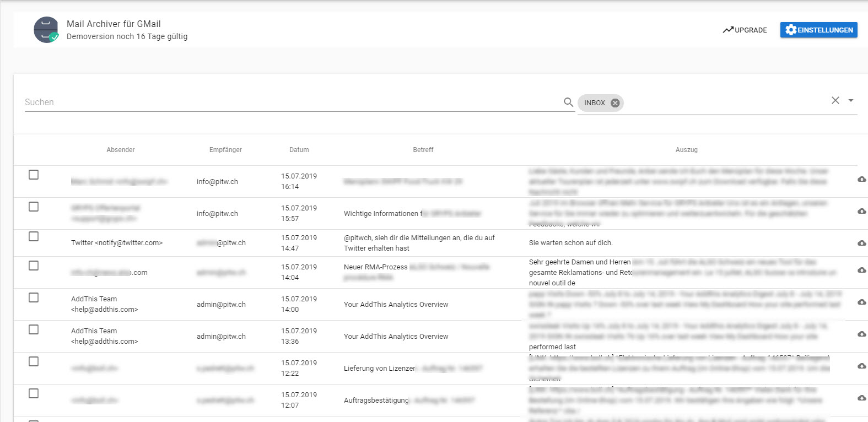Click sender Twitter <notify@twitter.com>

[117, 243]
